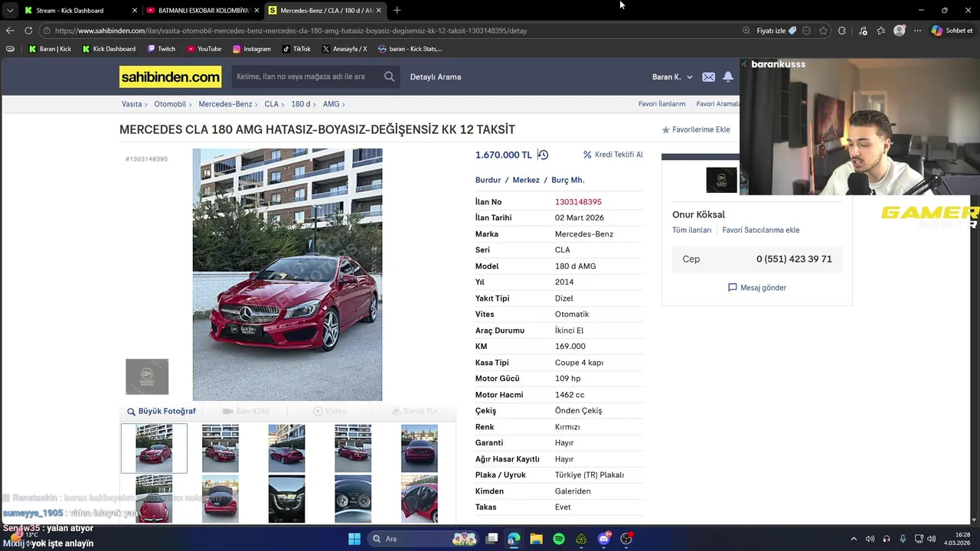Bookmark page with star icon
This screenshot has width=980, height=551.
823,31
